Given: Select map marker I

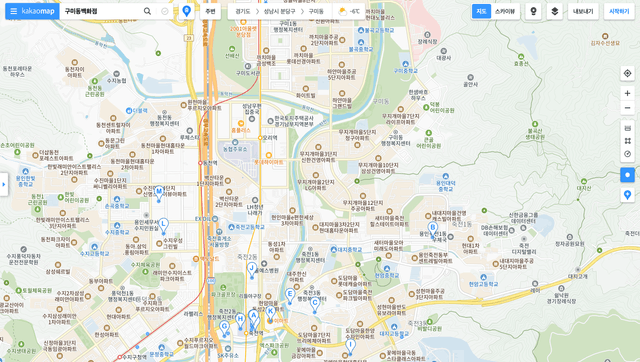Looking at the screenshot, I should [350, 346].
